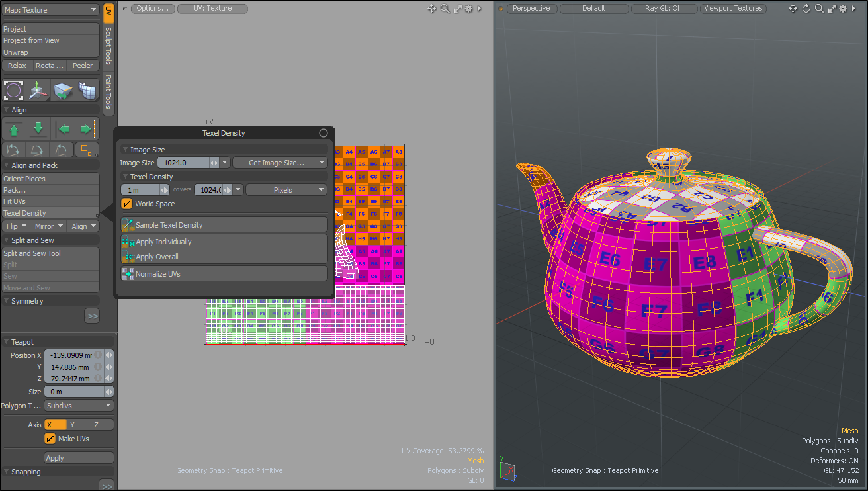Click the align up green arrow icon
Viewport: 868px width, 491px height.
click(x=14, y=128)
